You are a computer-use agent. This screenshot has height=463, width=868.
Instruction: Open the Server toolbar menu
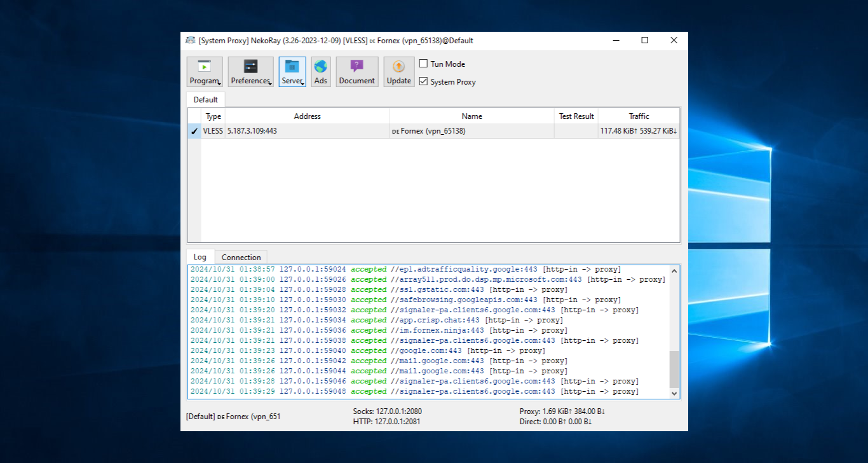coord(292,72)
